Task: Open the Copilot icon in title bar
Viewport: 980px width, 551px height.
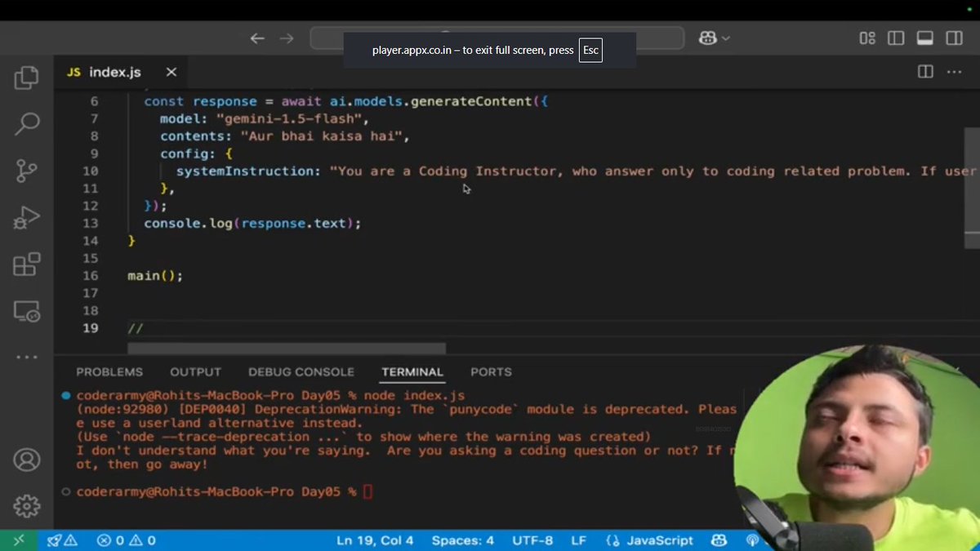Action: click(707, 38)
